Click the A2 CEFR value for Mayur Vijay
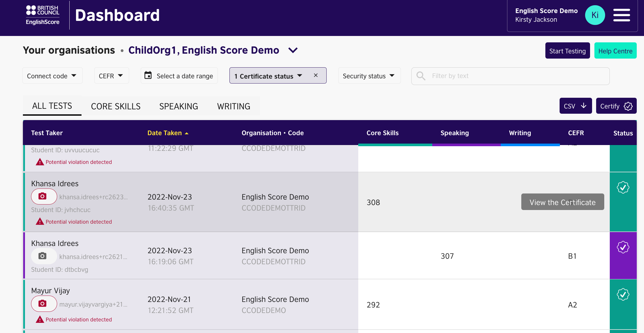The image size is (644, 333). tap(572, 305)
